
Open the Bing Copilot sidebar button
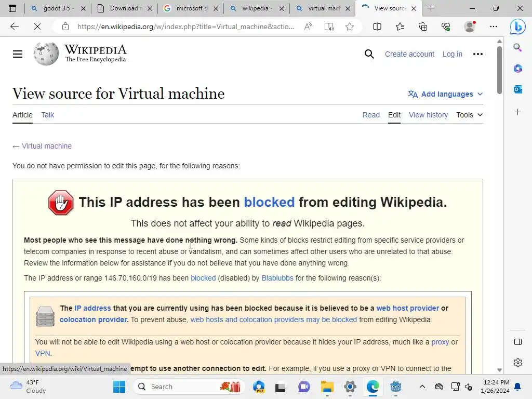[x=518, y=26]
